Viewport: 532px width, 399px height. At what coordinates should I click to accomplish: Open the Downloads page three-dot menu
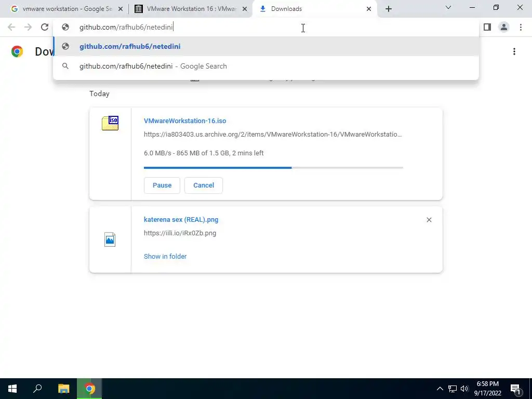coord(514,51)
